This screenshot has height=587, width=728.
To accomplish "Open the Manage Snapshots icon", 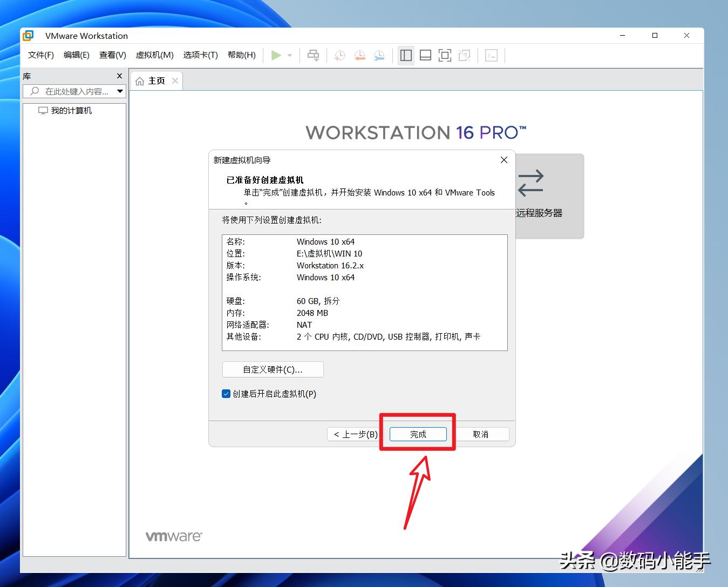I will tap(379, 55).
